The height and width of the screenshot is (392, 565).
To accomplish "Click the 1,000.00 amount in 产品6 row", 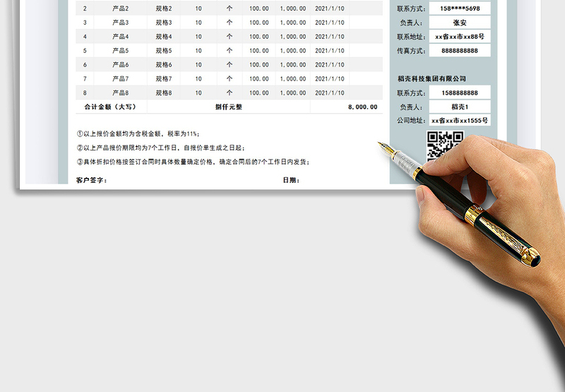I will point(293,64).
